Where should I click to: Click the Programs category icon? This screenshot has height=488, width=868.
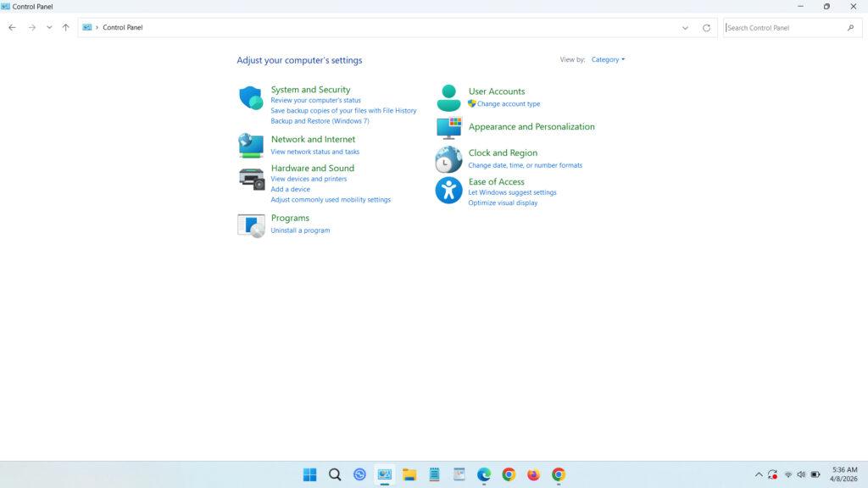[x=251, y=224]
